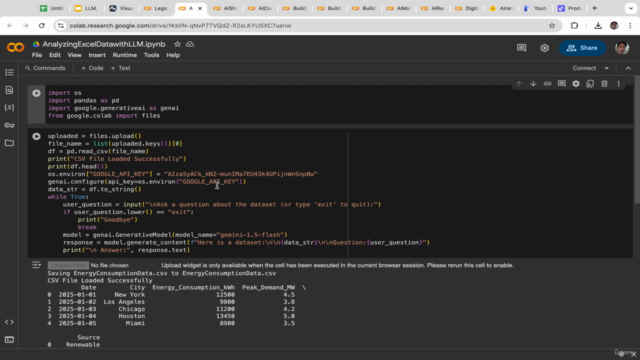Bookmark this page star icon

(x=552, y=26)
